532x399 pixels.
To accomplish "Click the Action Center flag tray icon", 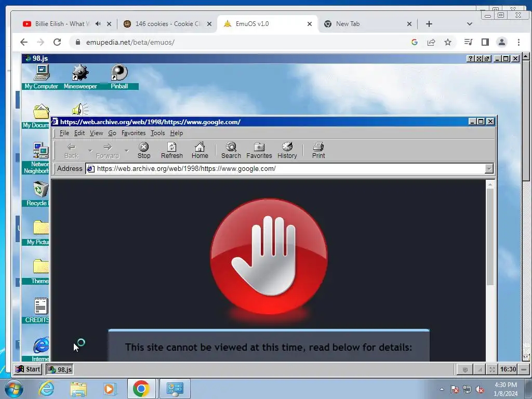I will coord(455,390).
